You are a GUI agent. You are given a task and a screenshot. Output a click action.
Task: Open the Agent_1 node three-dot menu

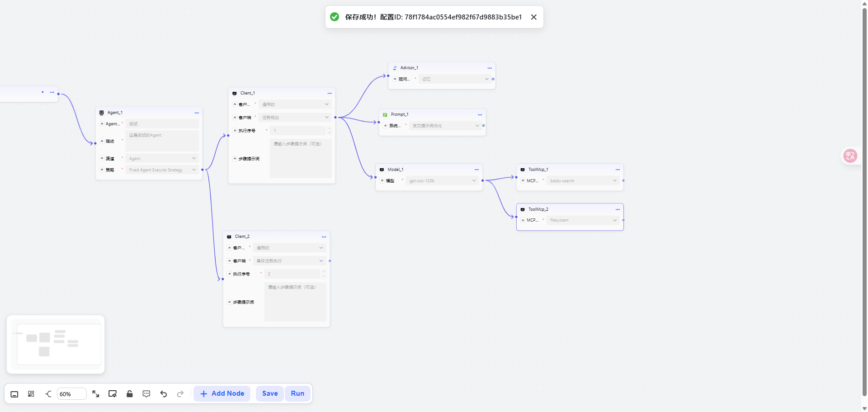(x=197, y=113)
